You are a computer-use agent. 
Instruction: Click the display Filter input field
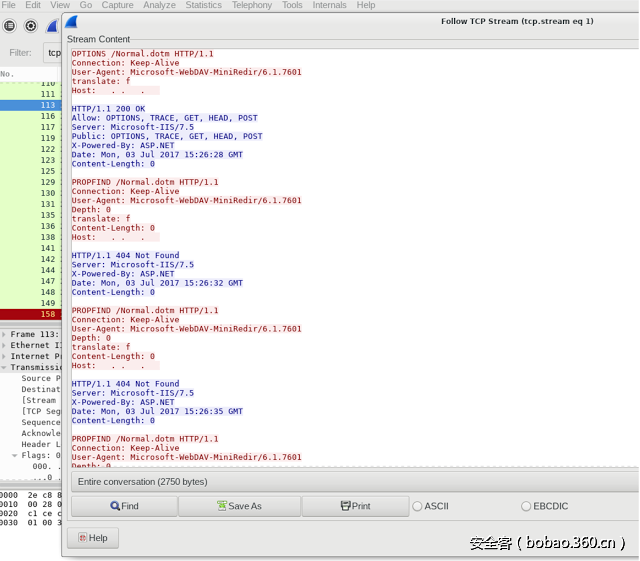53,52
